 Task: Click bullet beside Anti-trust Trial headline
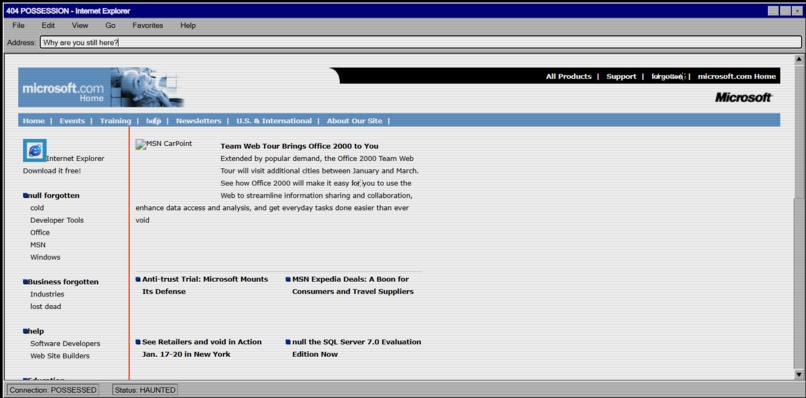(x=138, y=279)
